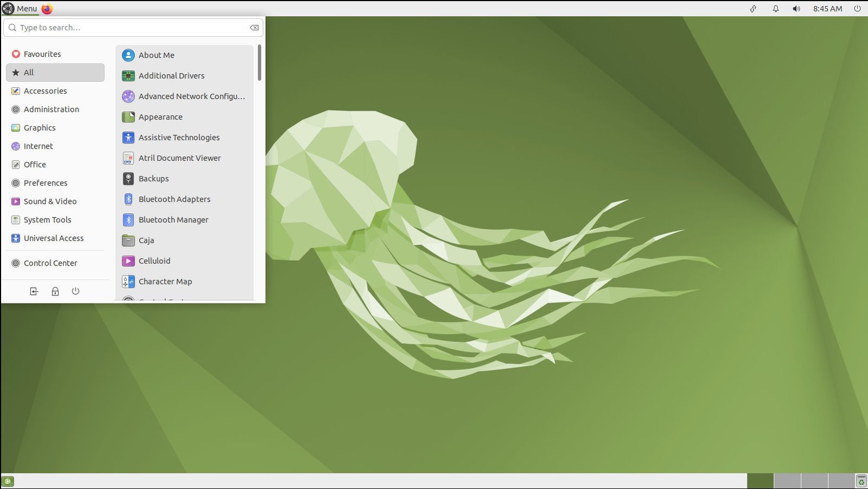
Task: Open the trash icon in bottom panel
Action: click(x=861, y=481)
